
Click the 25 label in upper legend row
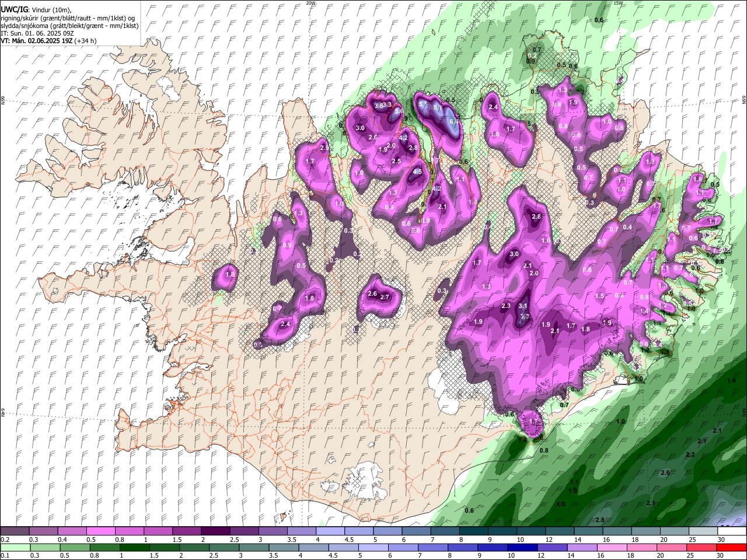pyautogui.click(x=692, y=540)
